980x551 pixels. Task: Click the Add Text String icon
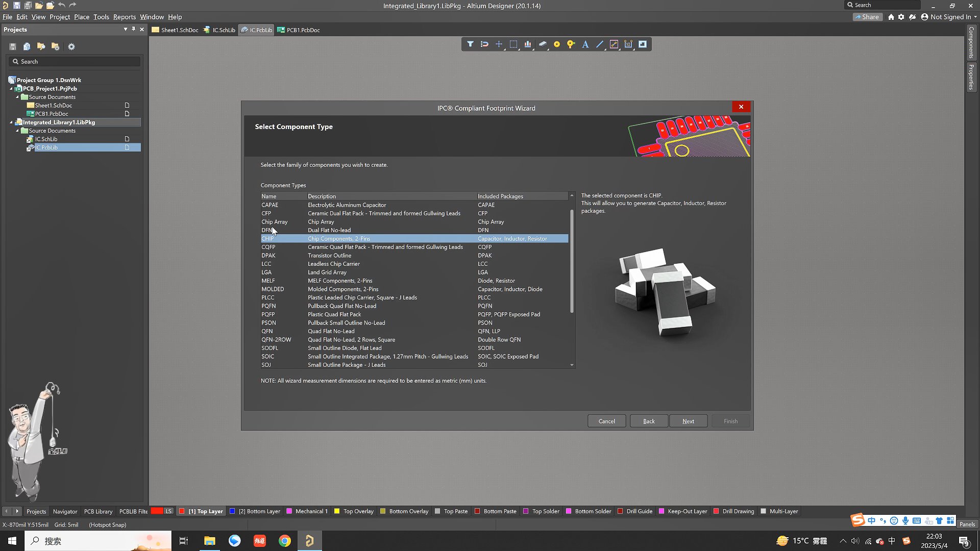click(x=585, y=44)
